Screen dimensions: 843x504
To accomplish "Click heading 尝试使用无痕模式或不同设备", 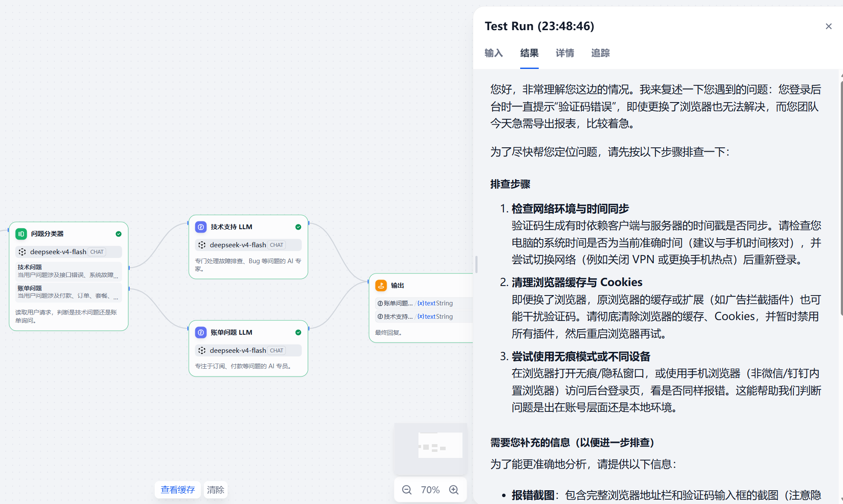I will click(581, 357).
